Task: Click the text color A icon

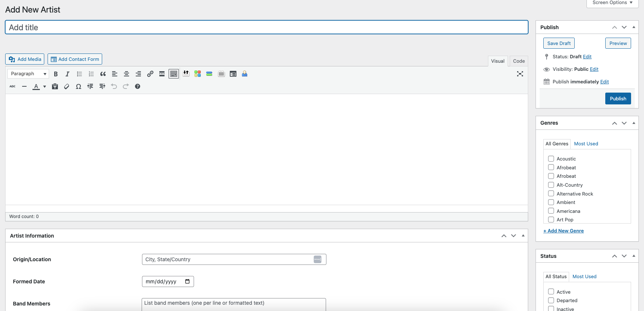Action: (36, 86)
